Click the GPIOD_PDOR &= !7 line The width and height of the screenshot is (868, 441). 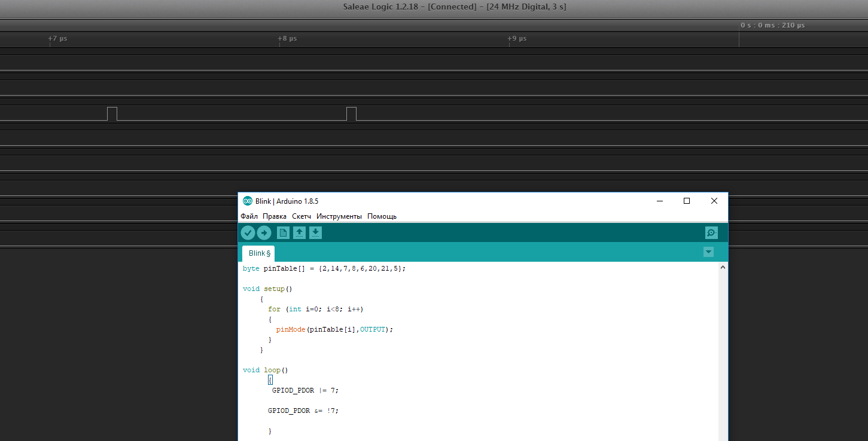(x=303, y=411)
